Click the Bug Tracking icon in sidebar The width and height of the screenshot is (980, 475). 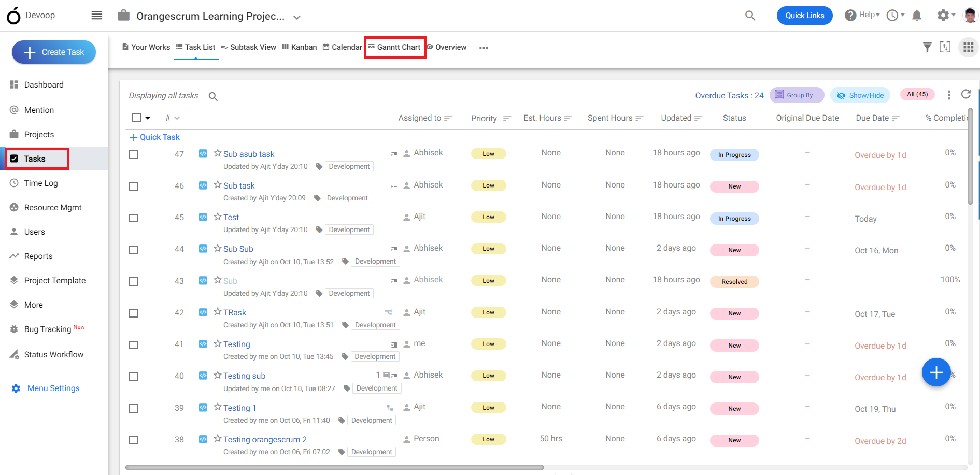(x=14, y=329)
